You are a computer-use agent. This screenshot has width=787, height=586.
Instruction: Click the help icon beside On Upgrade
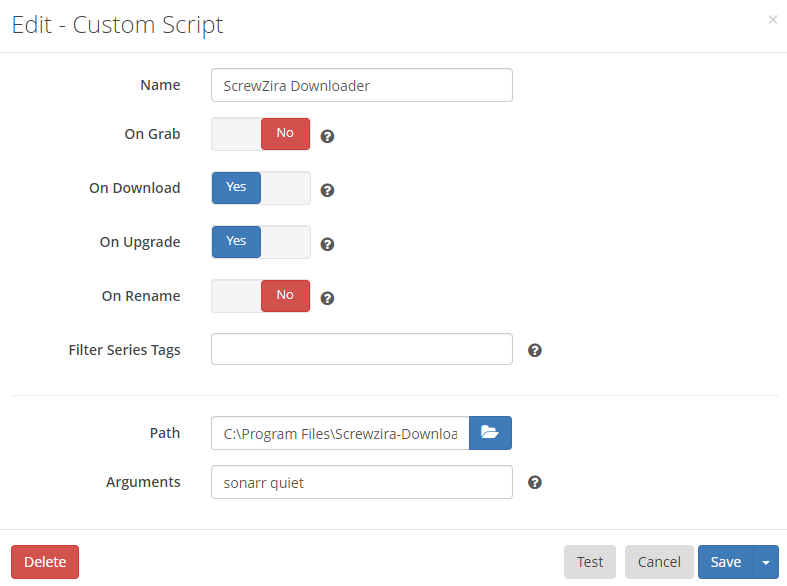tap(327, 244)
